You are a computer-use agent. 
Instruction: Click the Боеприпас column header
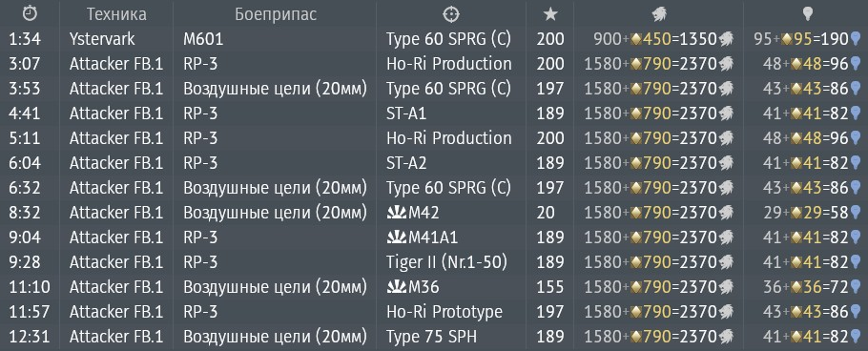point(276,14)
